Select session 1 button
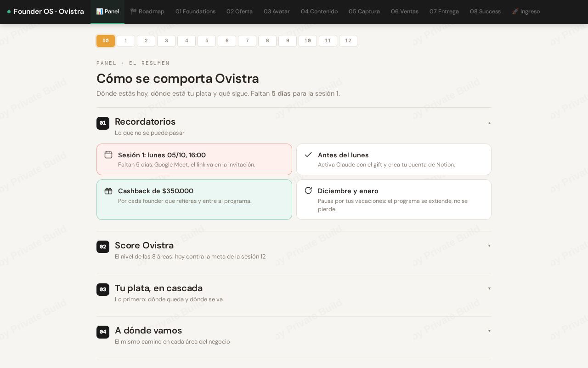Viewport: 588px width, 368px height. (x=126, y=41)
